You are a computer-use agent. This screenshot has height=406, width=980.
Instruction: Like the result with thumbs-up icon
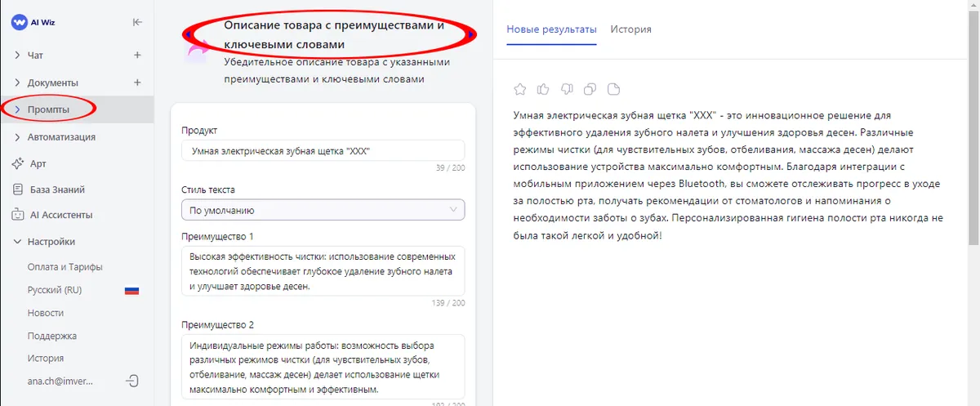(544, 89)
